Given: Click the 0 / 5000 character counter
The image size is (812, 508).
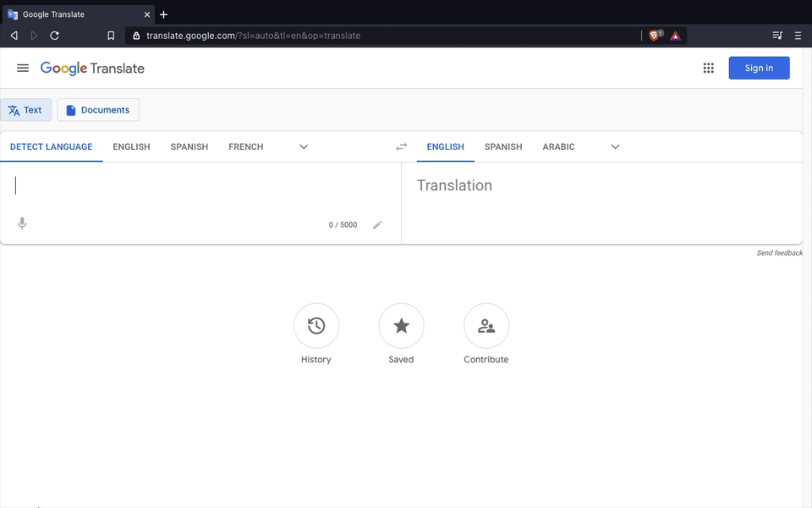Looking at the screenshot, I should point(343,225).
